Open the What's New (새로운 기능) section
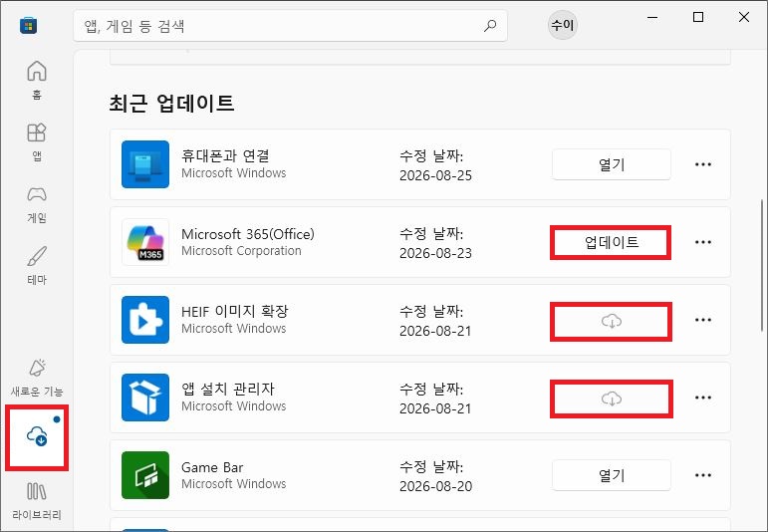The image size is (768, 532). click(37, 378)
